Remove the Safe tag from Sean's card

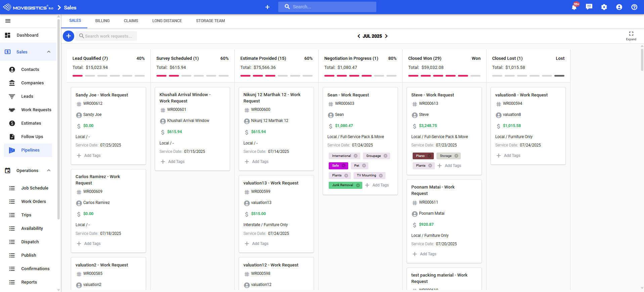coord(343,166)
